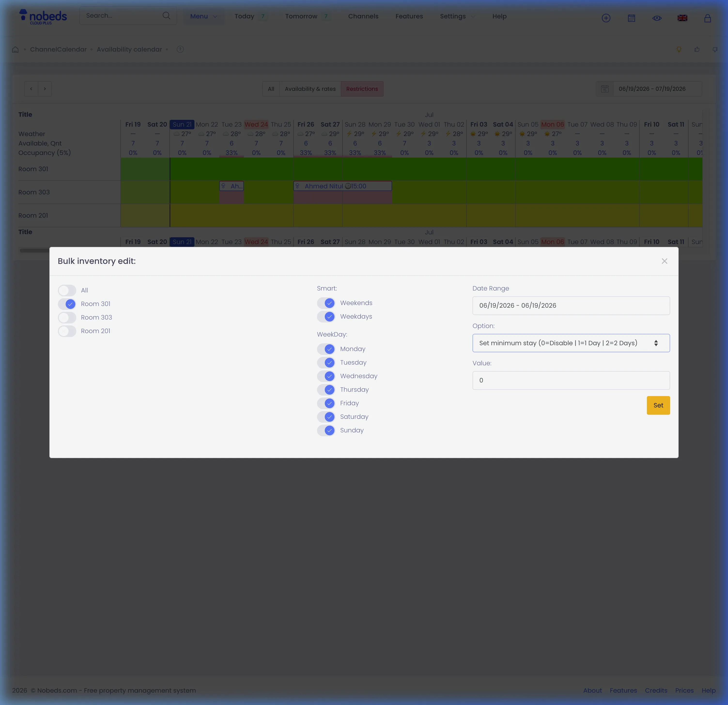Viewport: 728px width, 705px height.
Task: Enable the Room 303 switch
Action: click(x=67, y=317)
